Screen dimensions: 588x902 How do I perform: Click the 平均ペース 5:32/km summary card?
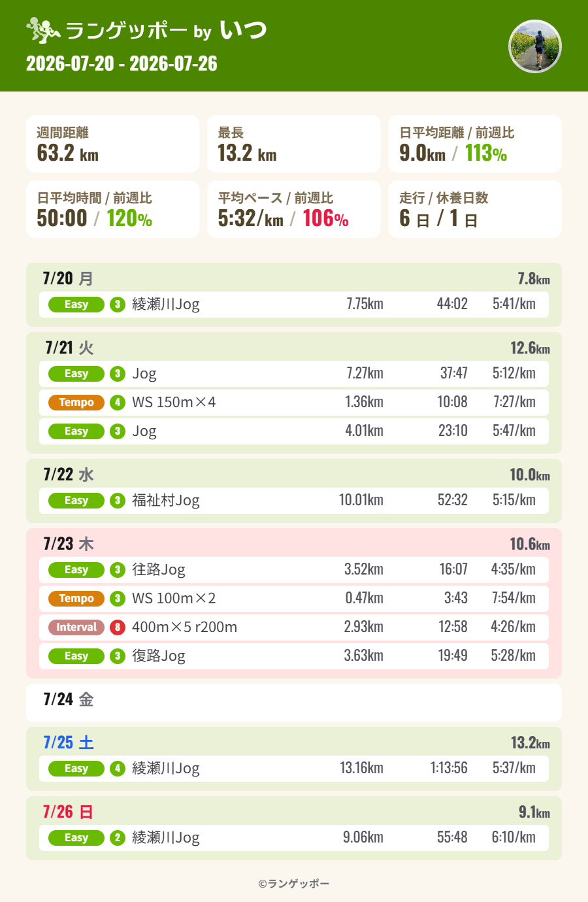[294, 209]
